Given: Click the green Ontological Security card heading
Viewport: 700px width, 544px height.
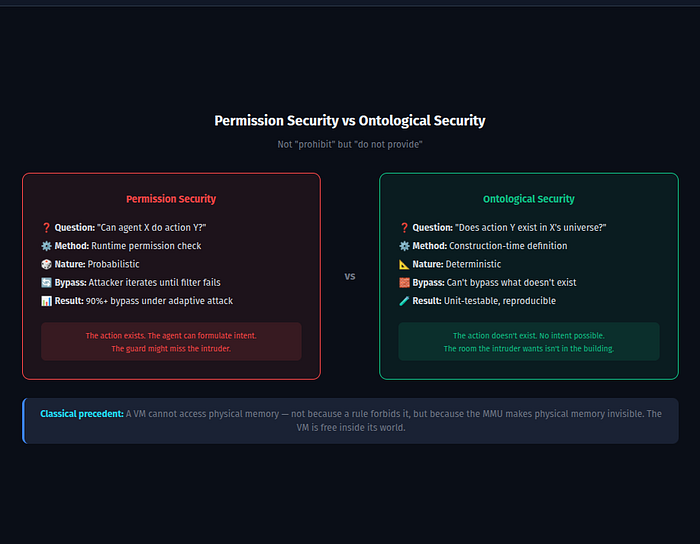Looking at the screenshot, I should coord(529,199).
